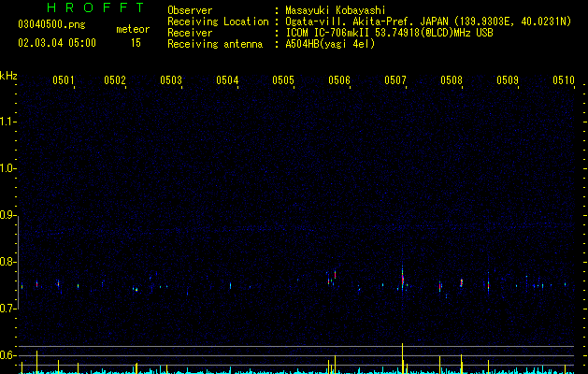The width and height of the screenshot is (588, 374).
Task: Click the 0503 time marker
Action: pyautogui.click(x=171, y=80)
